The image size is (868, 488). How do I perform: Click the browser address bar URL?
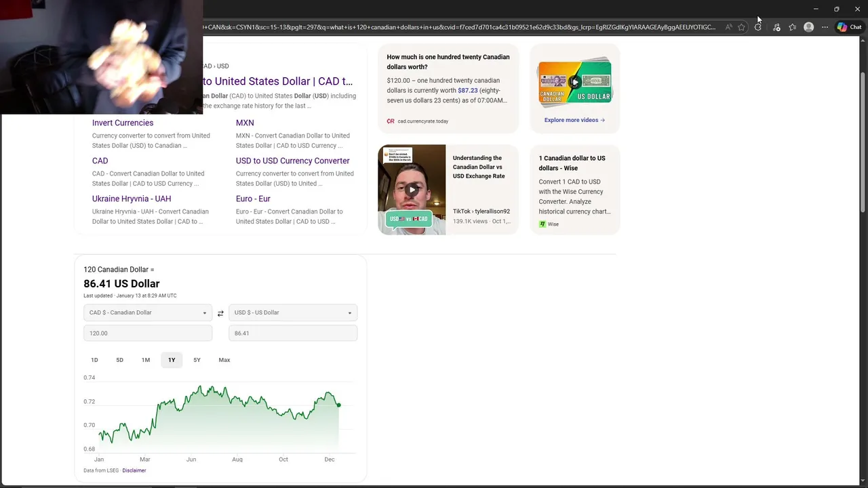[x=459, y=27]
